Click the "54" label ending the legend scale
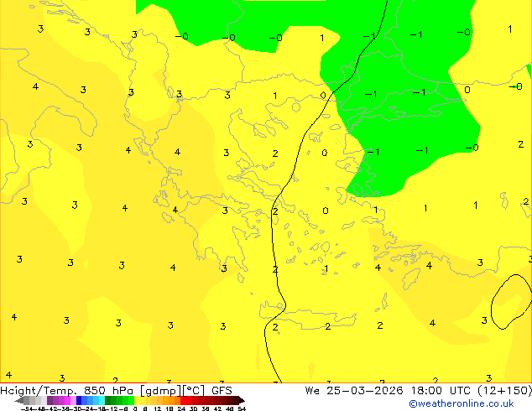 pos(242,409)
